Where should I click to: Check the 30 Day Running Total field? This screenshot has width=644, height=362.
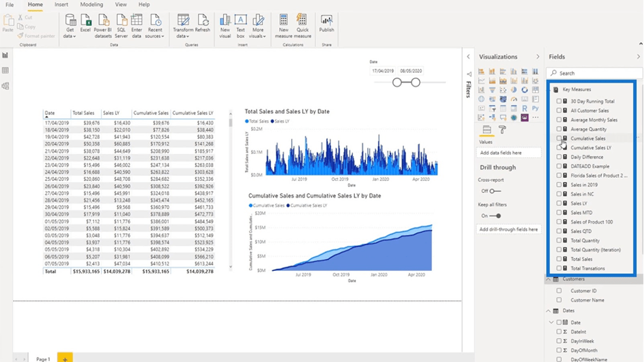coord(559,101)
